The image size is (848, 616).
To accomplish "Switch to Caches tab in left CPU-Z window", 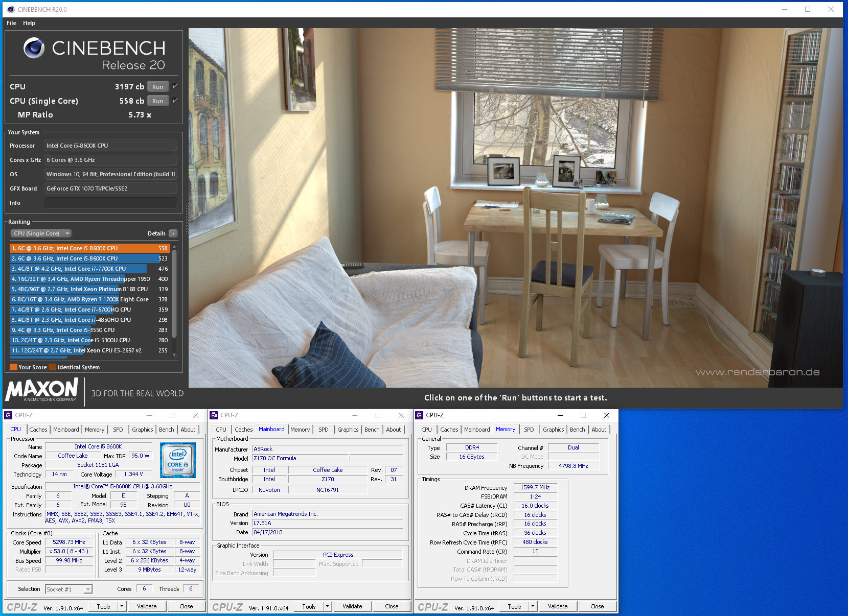I will point(38,430).
